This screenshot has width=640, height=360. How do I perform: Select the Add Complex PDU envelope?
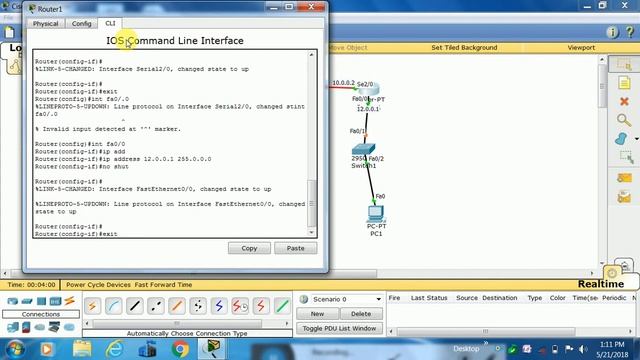(624, 198)
